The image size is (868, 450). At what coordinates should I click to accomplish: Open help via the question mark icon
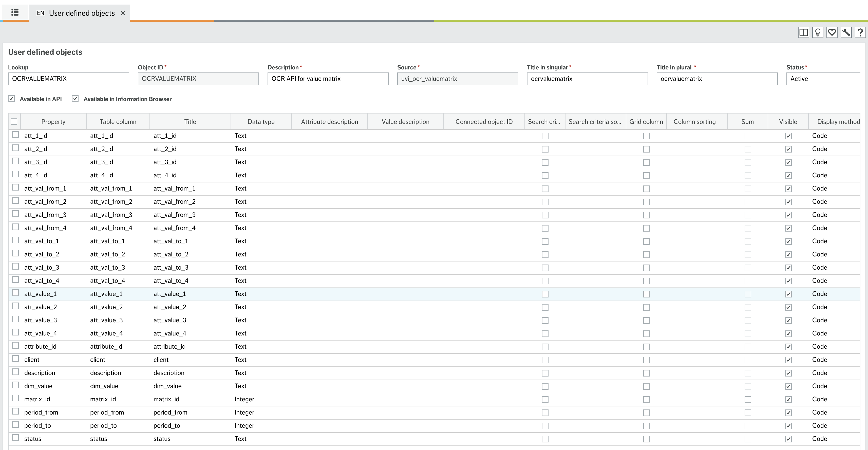pos(860,32)
